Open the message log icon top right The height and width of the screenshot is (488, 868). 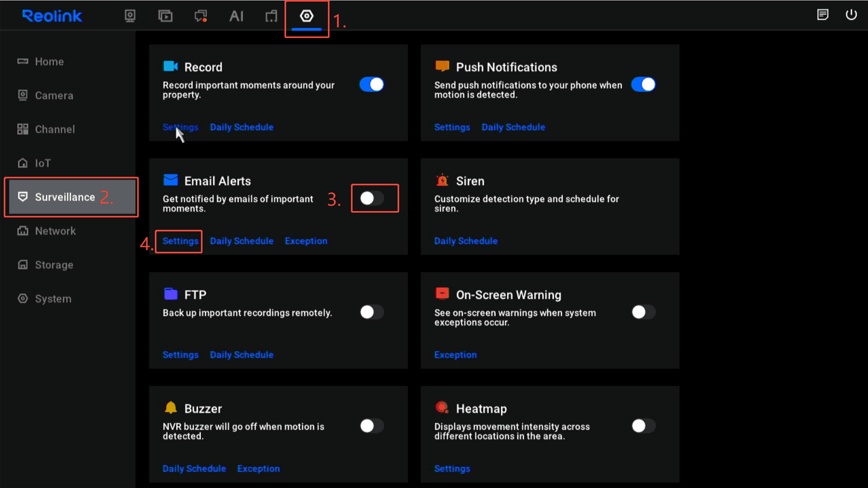(x=823, y=14)
